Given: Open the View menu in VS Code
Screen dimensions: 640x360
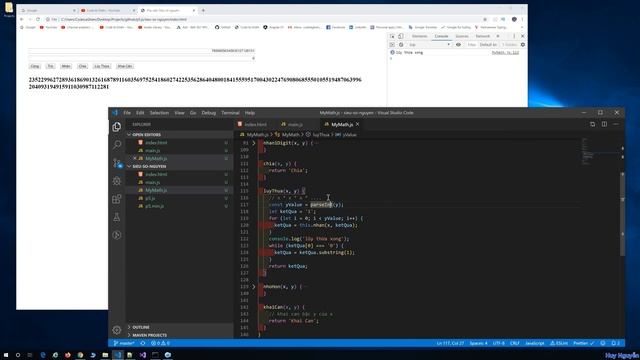Looking at the screenshot, I should 179,113.
